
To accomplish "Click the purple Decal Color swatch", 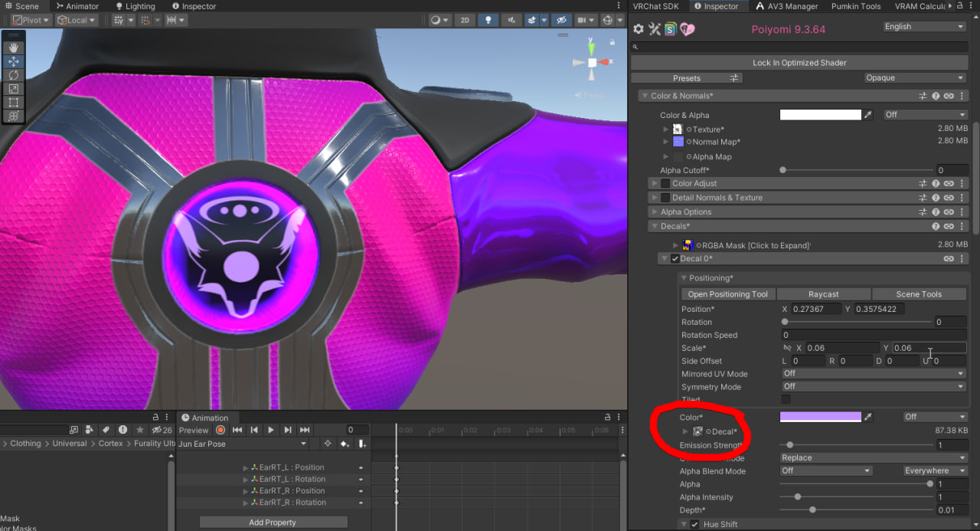I will tap(820, 417).
